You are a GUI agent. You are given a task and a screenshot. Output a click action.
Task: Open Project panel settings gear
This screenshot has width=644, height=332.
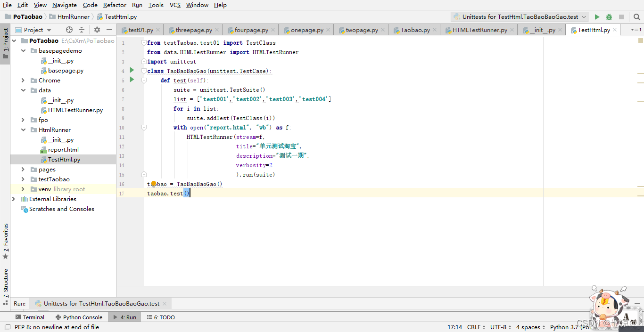point(97,30)
